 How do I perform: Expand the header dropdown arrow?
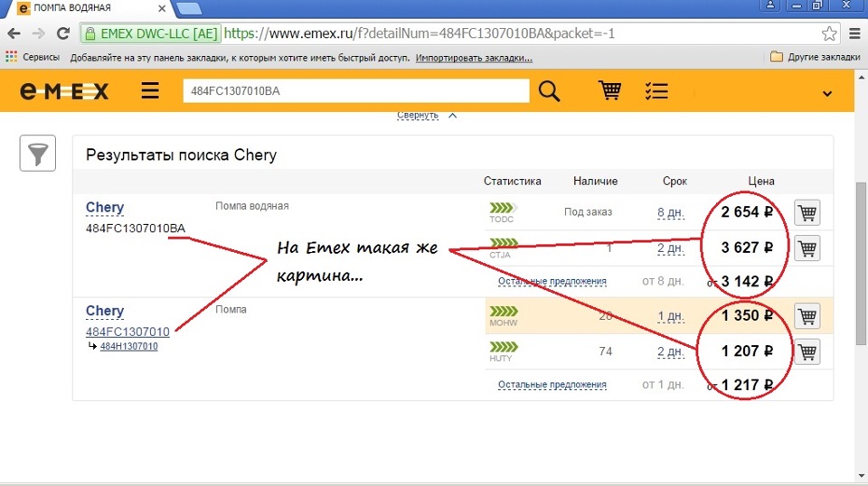coord(827,93)
